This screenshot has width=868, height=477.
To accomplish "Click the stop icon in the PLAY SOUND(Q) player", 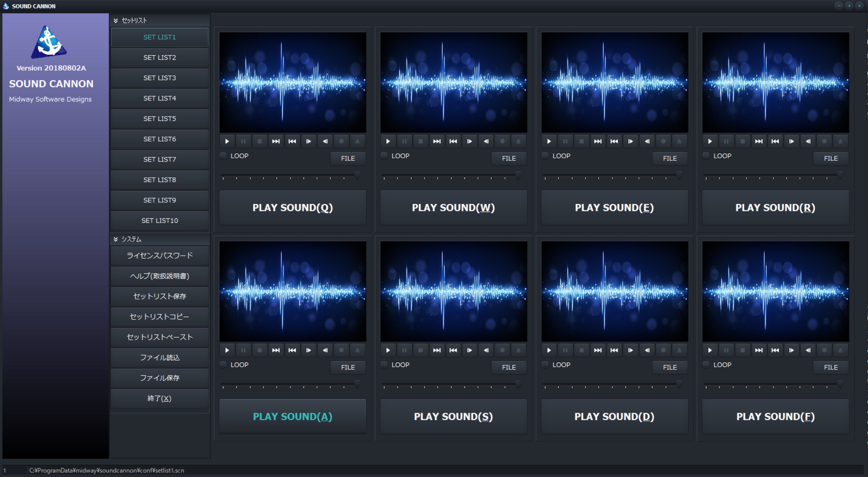I will coord(259,141).
